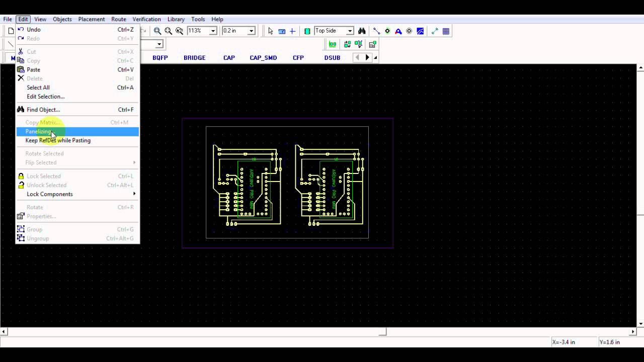Open the Objects menu
Image resolution: width=644 pixels, height=362 pixels.
coord(62,19)
